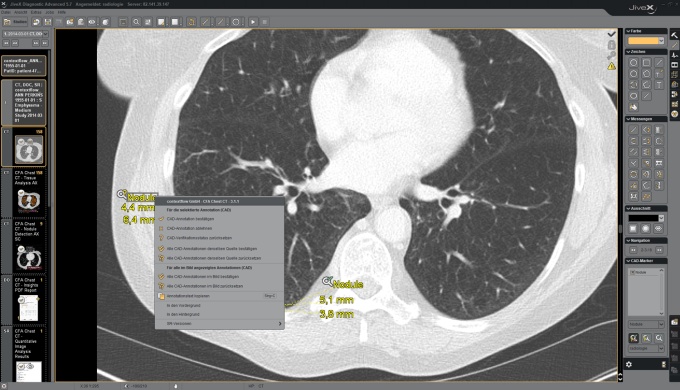Choose Annotationstext kopieren entry
680x390 pixels.
click(219, 296)
